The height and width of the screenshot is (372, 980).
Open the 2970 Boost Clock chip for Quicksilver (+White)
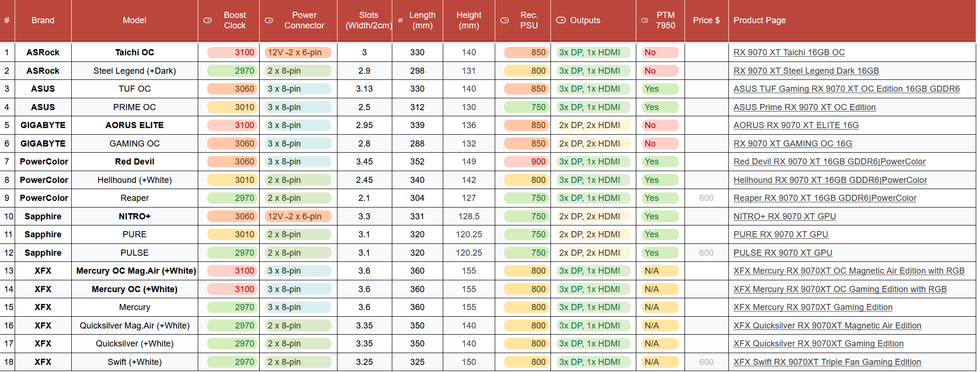tap(232, 344)
